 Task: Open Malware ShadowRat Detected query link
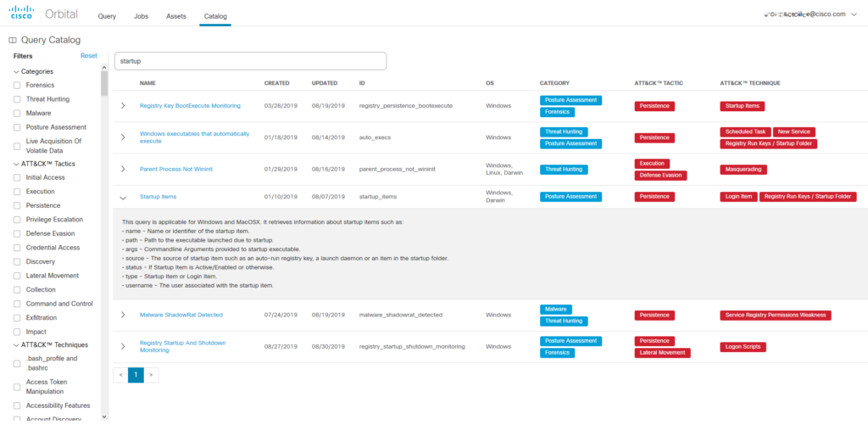[181, 315]
